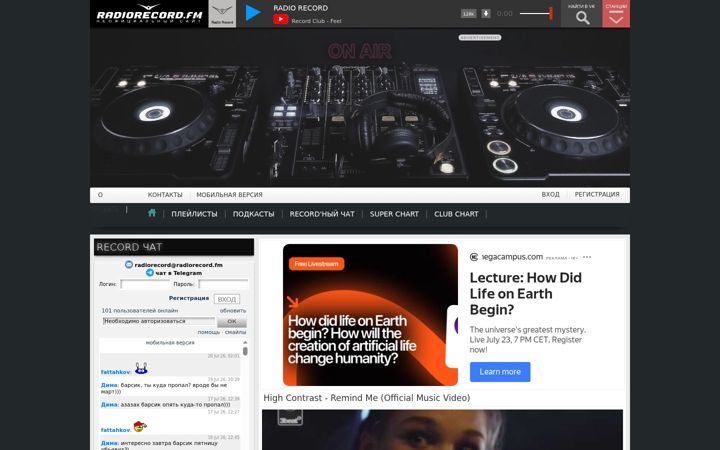The image size is (720, 450).
Task: Adjust the volume slider in the player
Action: (536, 13)
